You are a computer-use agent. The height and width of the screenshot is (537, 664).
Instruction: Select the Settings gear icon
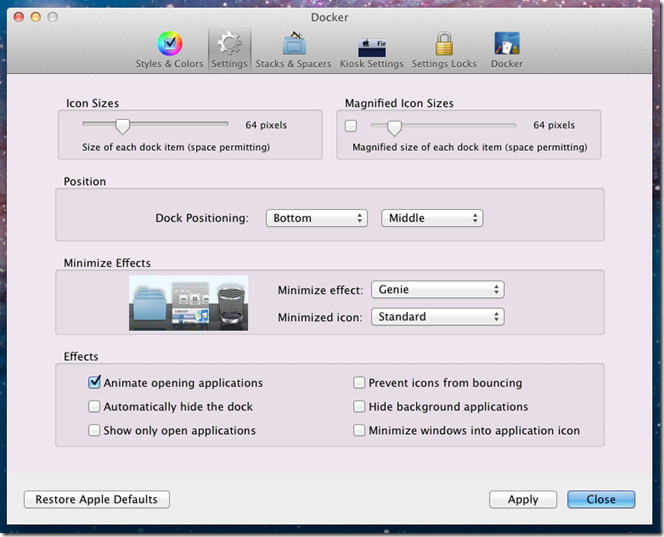230,45
